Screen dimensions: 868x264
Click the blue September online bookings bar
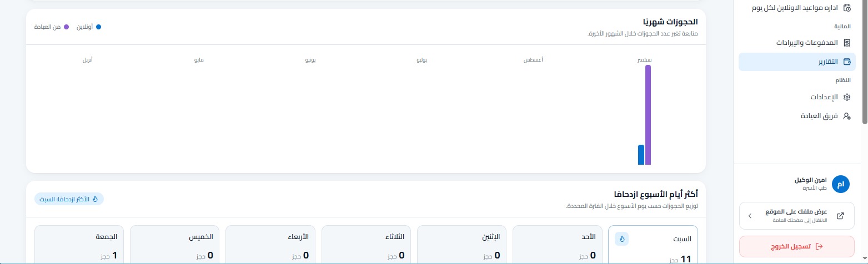point(641,155)
